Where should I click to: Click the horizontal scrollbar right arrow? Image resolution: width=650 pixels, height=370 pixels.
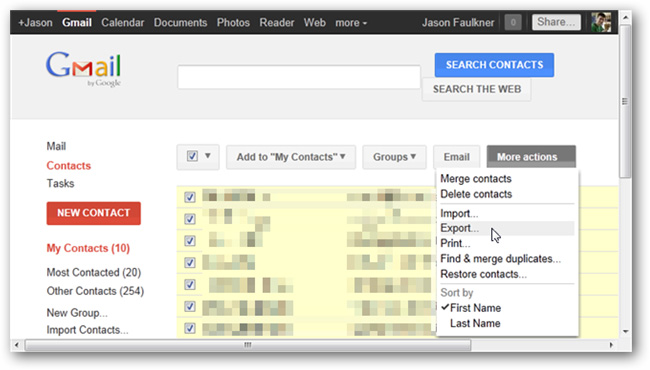click(x=611, y=345)
